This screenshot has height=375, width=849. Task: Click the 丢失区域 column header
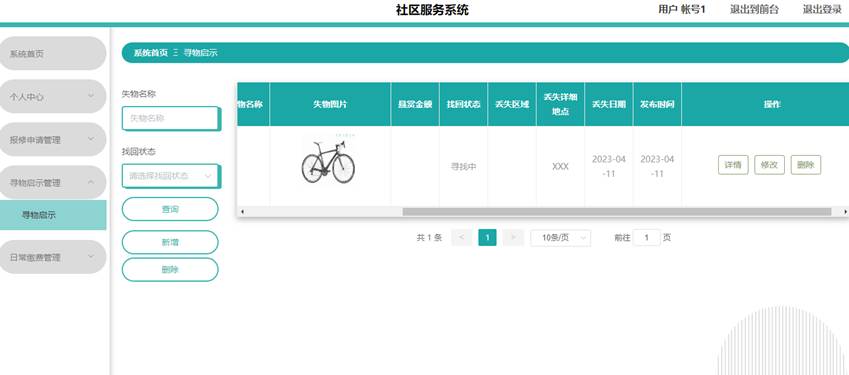pos(512,104)
